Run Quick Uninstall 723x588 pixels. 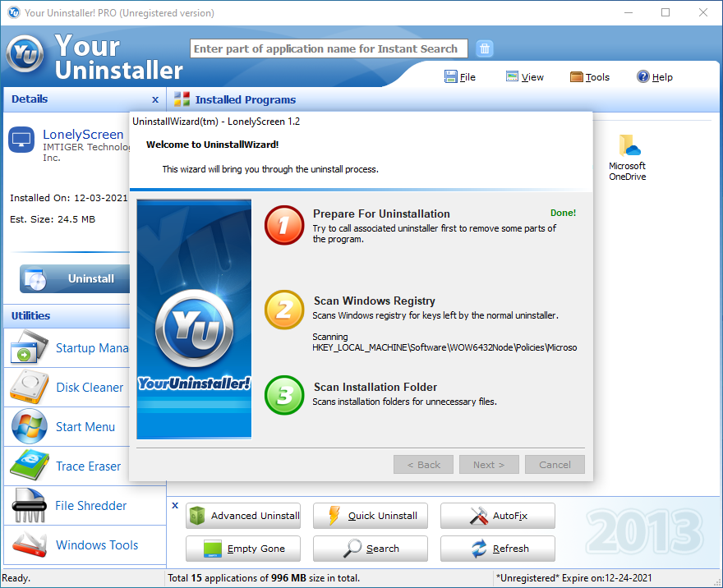coord(371,516)
